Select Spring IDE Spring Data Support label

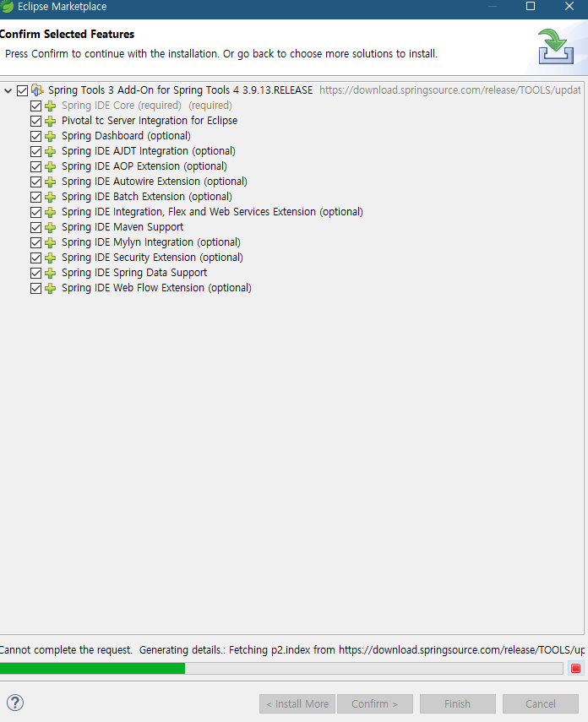click(134, 273)
